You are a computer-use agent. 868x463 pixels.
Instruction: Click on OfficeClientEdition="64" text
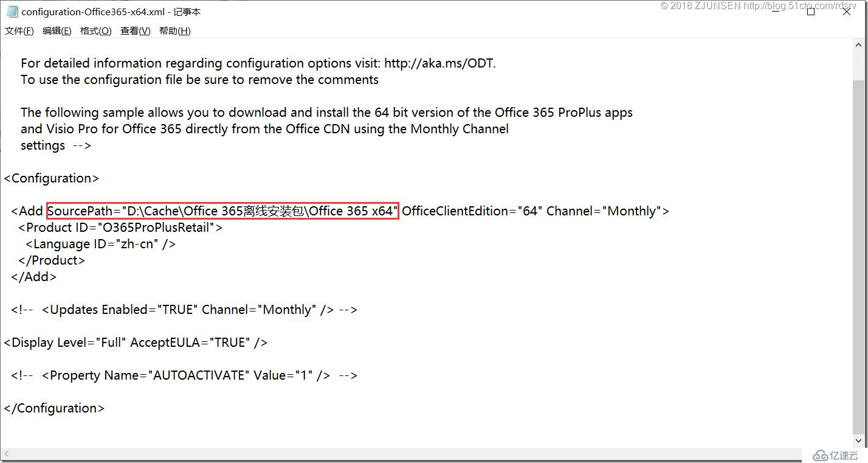(471, 211)
